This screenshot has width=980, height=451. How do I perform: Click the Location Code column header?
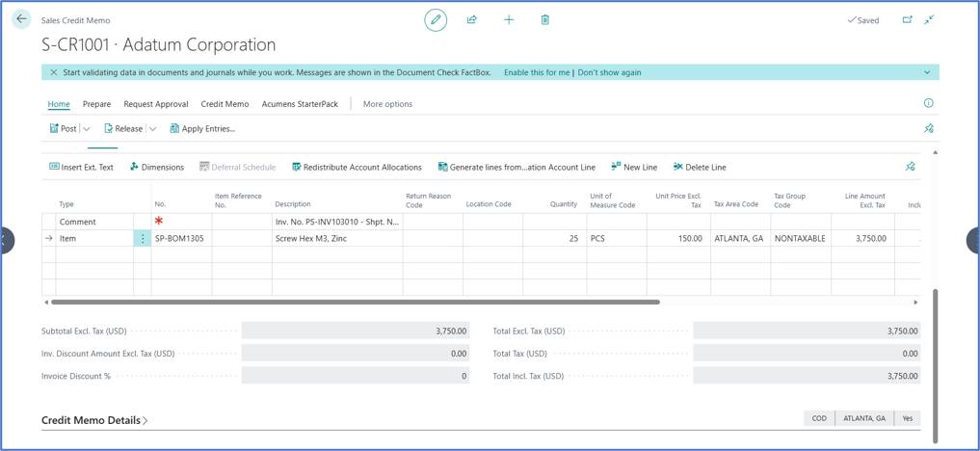click(489, 204)
